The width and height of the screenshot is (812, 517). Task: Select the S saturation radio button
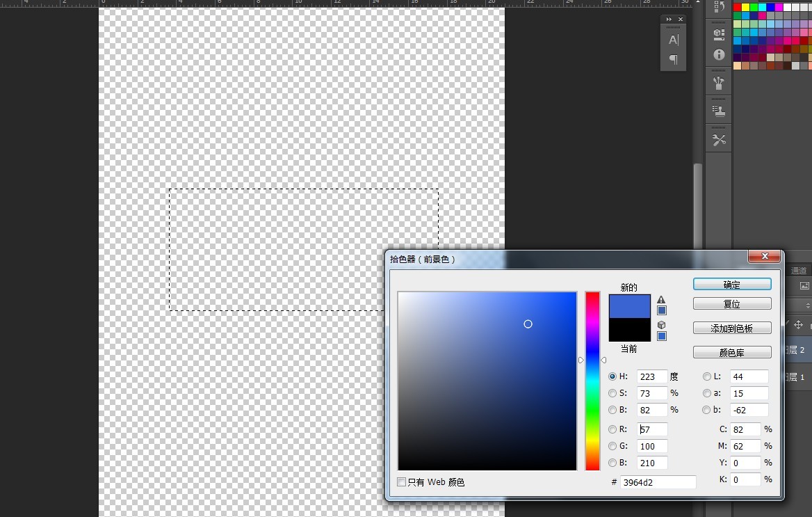[x=612, y=393]
